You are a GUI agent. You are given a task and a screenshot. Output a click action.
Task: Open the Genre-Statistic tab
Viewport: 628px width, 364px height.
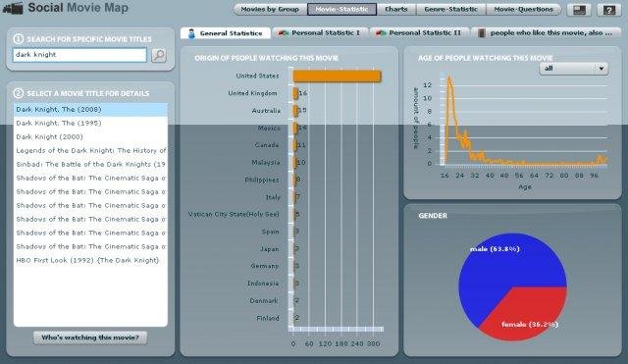(451, 9)
